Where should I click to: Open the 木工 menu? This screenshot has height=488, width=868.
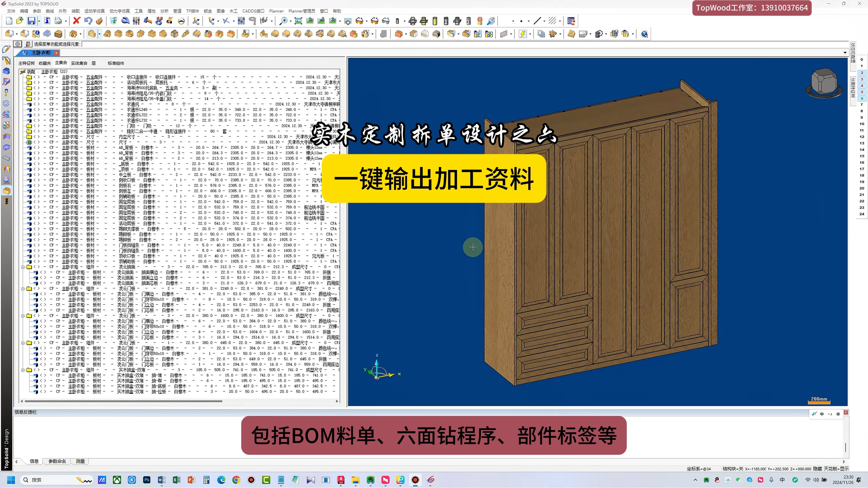point(233,11)
